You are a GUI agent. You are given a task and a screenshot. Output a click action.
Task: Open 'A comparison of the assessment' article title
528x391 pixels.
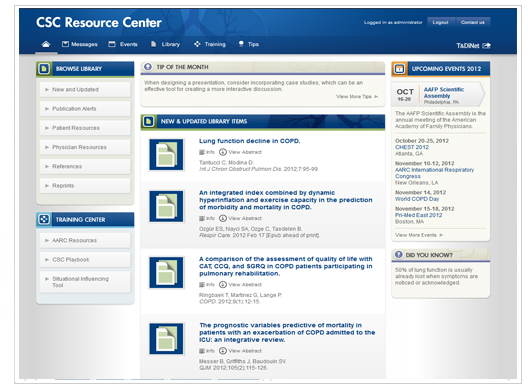pyautogui.click(x=286, y=266)
